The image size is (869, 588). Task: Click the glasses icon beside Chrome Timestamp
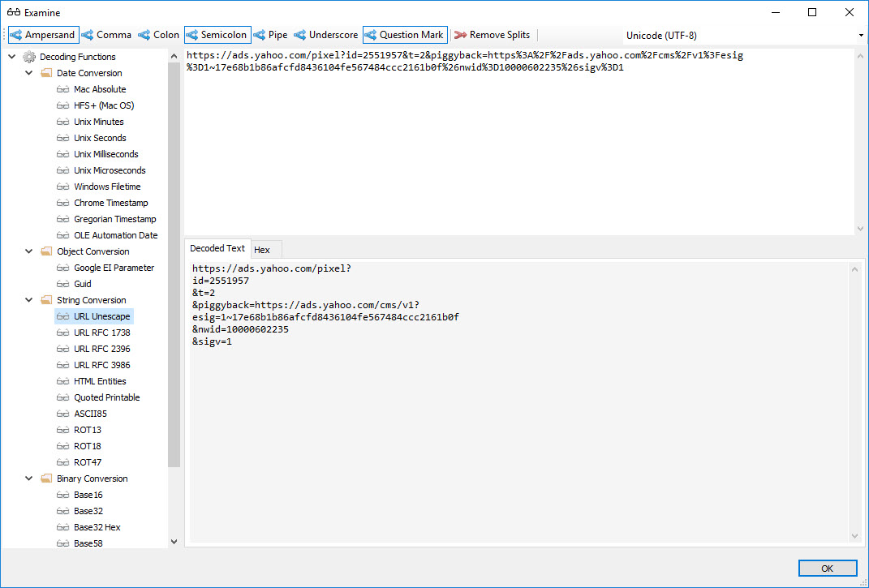click(63, 203)
